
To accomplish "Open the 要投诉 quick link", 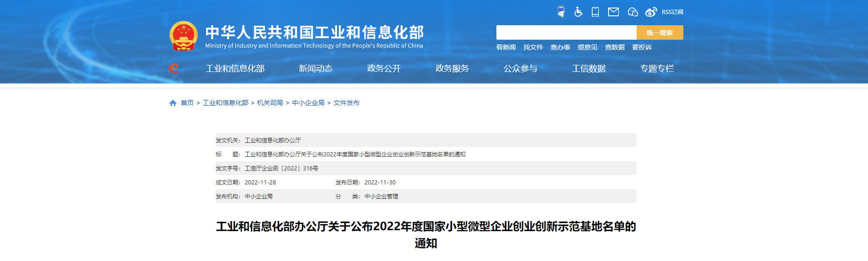I will (642, 47).
